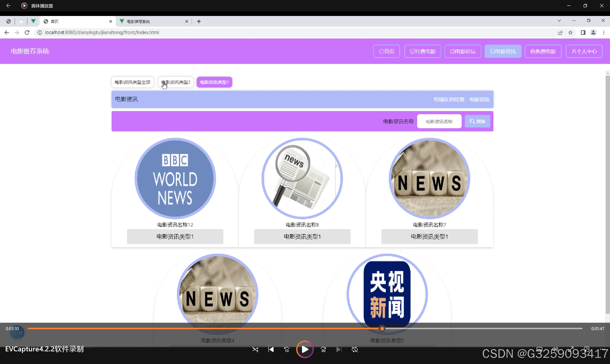Screen dimensions: 610x364
Task: Open browser three-dot menu
Action: click(604, 33)
